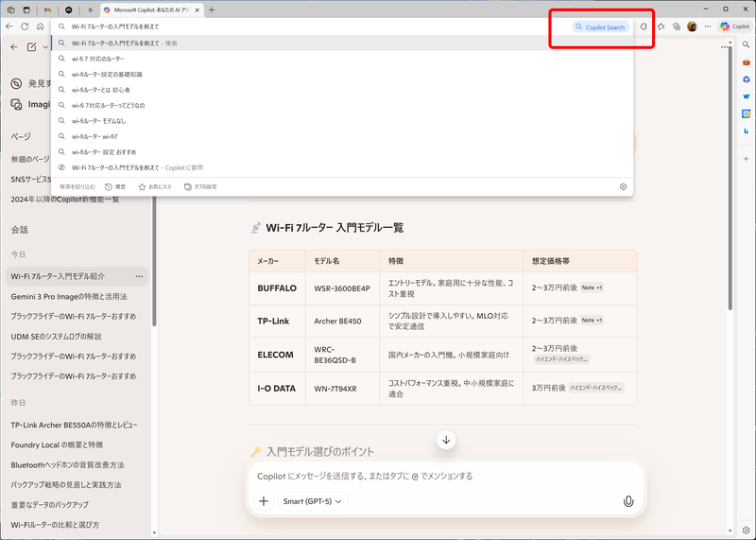Open the browser favorites star icon
The image size is (756, 540).
point(661,26)
